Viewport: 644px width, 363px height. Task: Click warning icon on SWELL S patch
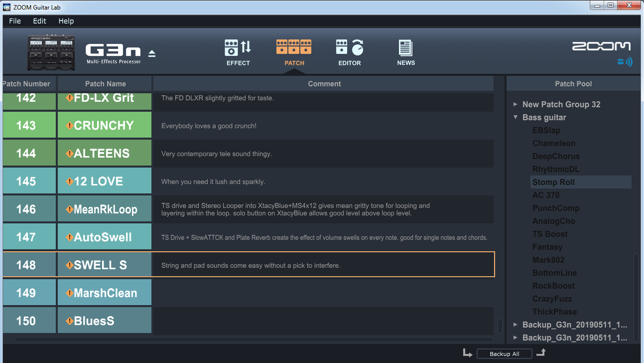point(69,265)
